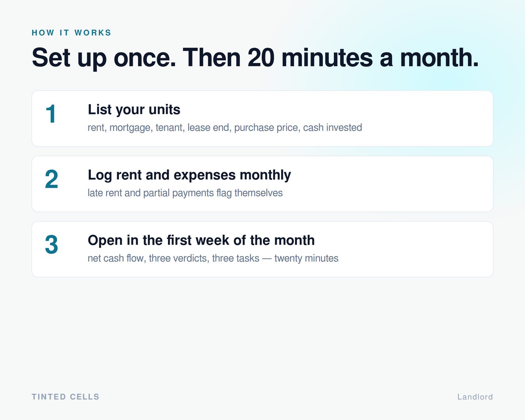Click the late rent and partial payments text
The image size is (525, 420).
pyautogui.click(x=185, y=193)
